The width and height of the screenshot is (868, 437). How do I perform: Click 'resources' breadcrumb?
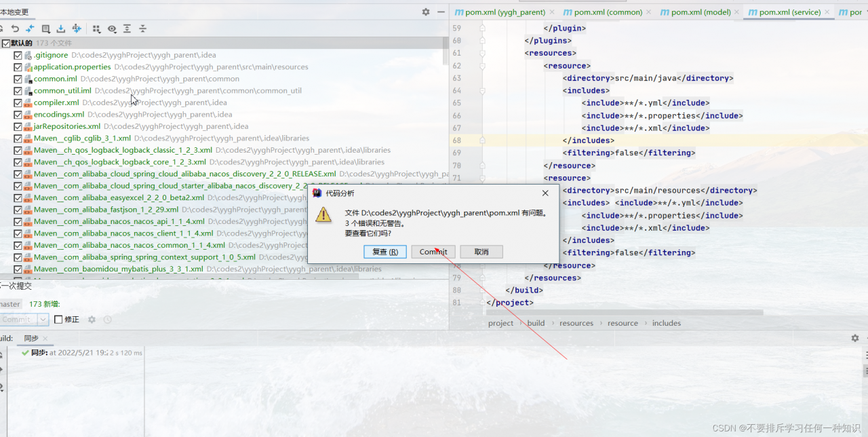click(576, 323)
